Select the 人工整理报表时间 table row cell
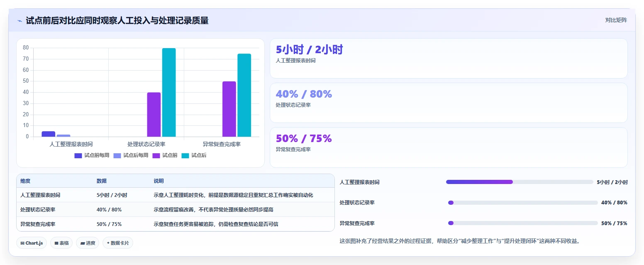This screenshot has width=644, height=265. [40, 195]
